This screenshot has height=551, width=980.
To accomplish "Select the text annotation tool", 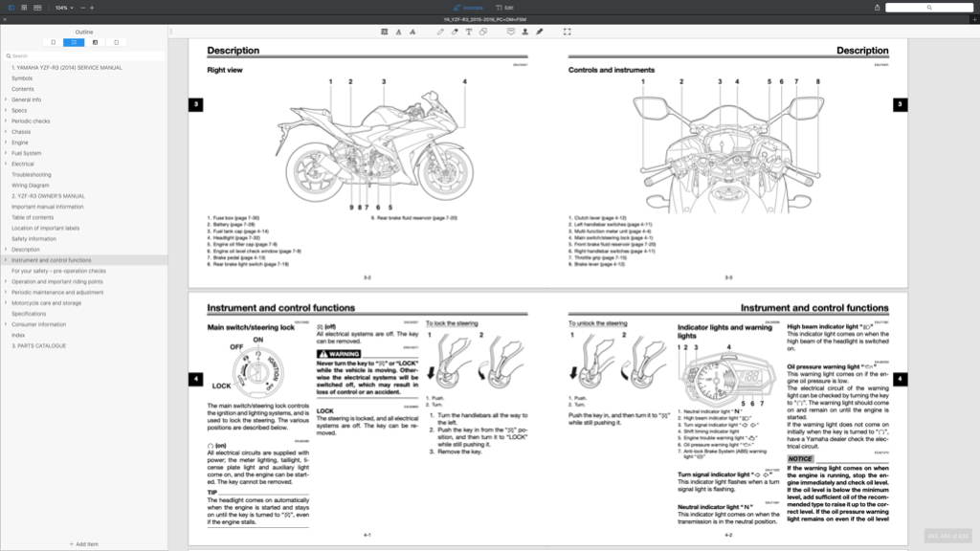I will pyautogui.click(x=469, y=32).
